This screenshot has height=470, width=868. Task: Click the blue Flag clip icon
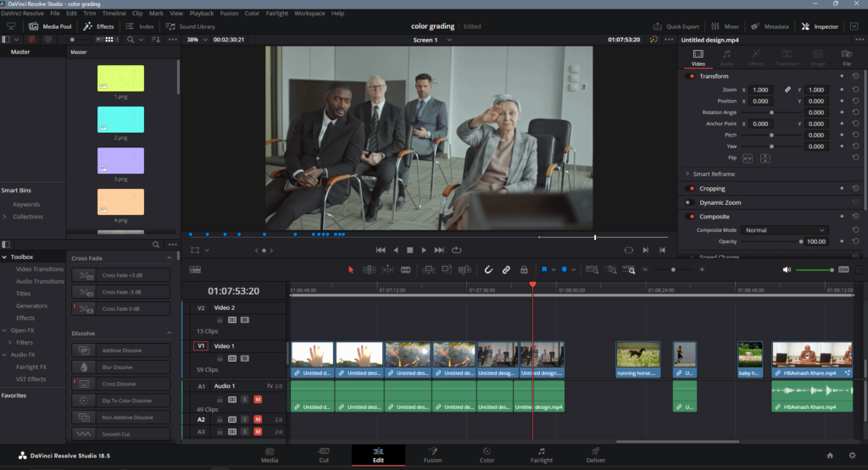(544, 270)
